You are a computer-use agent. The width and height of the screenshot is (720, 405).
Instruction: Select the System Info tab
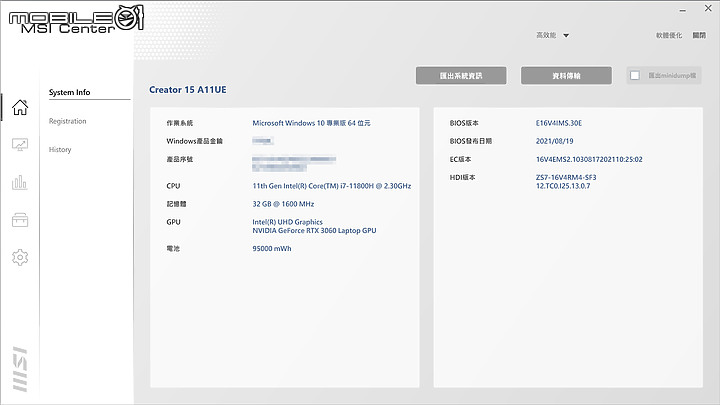pyautogui.click(x=69, y=92)
